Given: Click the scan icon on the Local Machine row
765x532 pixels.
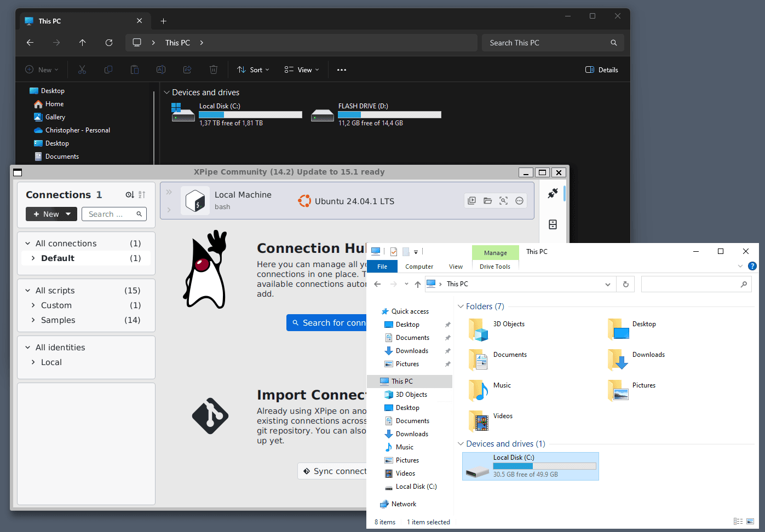Looking at the screenshot, I should coord(503,201).
